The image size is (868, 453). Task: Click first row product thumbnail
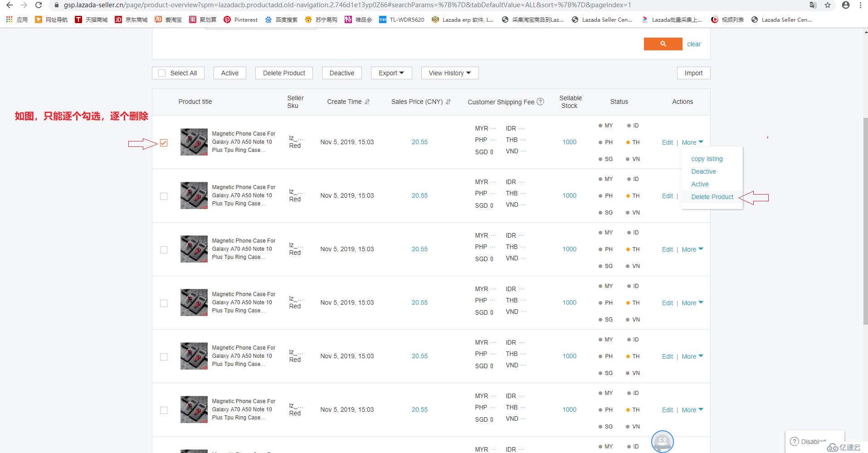pos(194,142)
